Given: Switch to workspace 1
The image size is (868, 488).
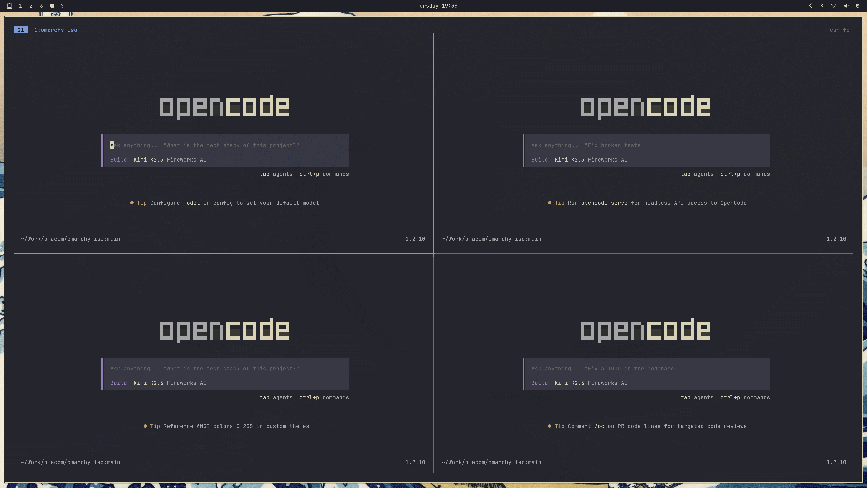Looking at the screenshot, I should pyautogui.click(x=21, y=6).
